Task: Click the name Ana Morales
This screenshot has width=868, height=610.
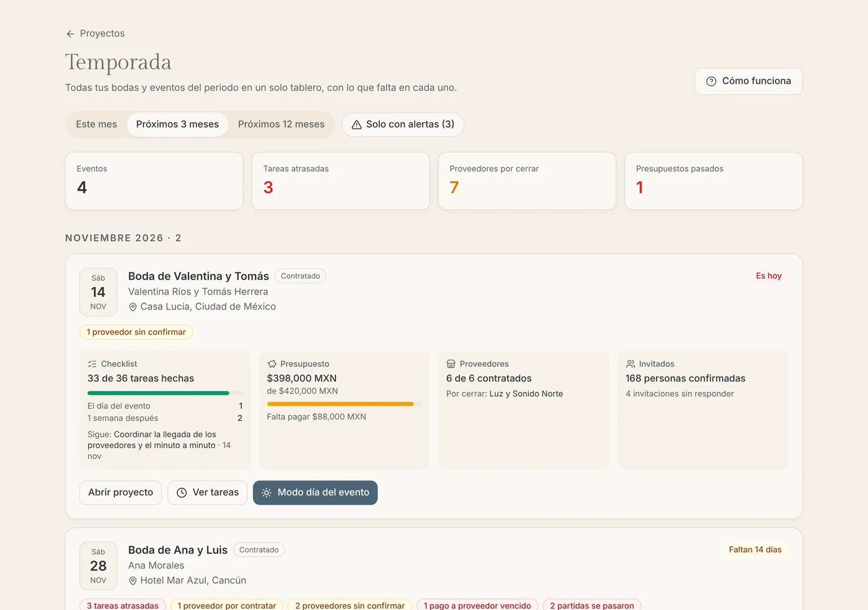Action: click(156, 566)
